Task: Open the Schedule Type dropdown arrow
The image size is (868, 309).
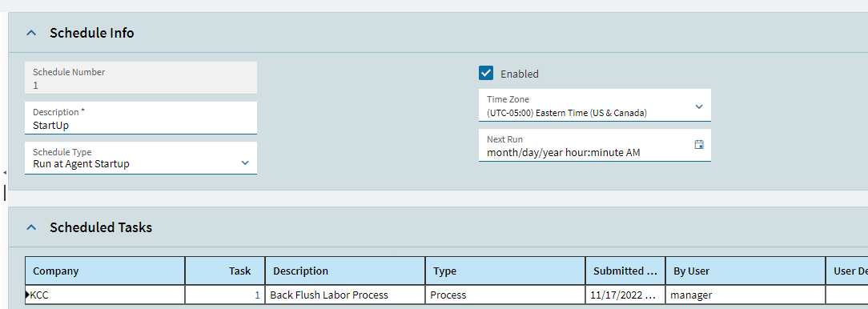Action: pyautogui.click(x=245, y=163)
